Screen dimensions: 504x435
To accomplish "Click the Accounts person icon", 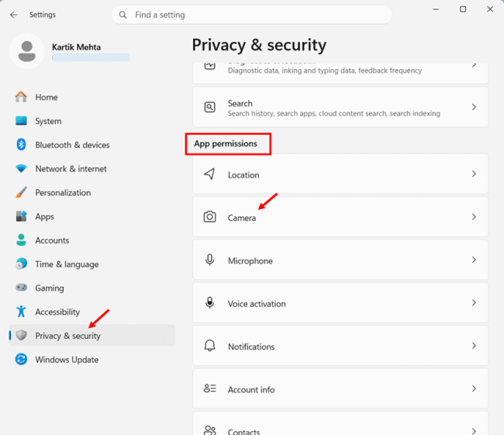I will [x=21, y=240].
